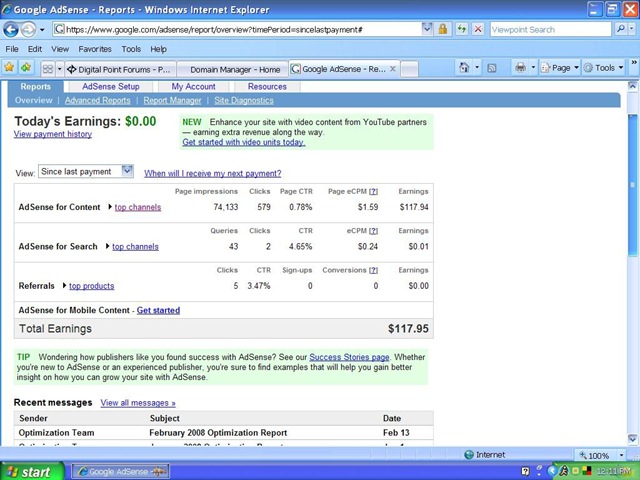This screenshot has height=480, width=640.
Task: Click the security lock icon
Action: tap(443, 29)
